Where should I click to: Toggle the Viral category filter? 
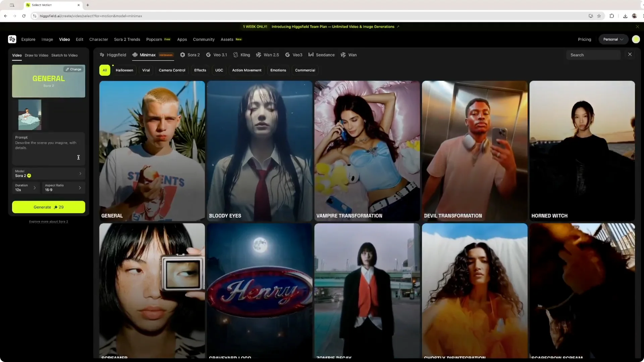146,70
